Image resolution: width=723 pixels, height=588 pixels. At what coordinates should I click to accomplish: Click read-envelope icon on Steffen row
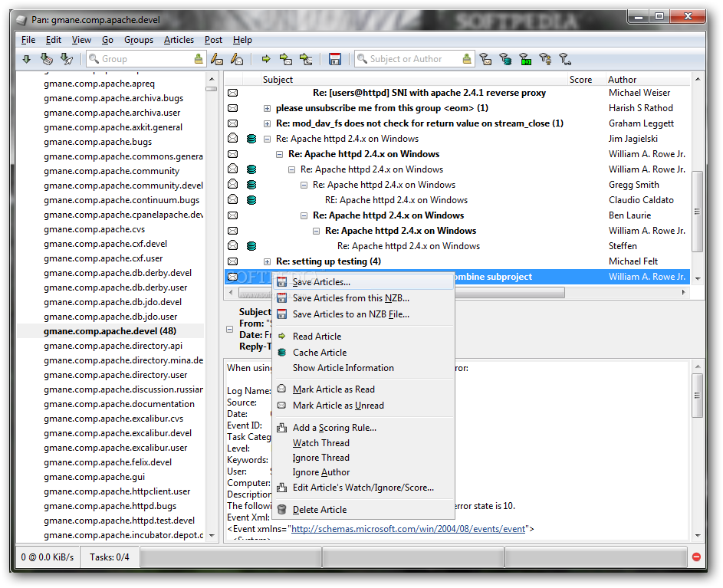(233, 246)
